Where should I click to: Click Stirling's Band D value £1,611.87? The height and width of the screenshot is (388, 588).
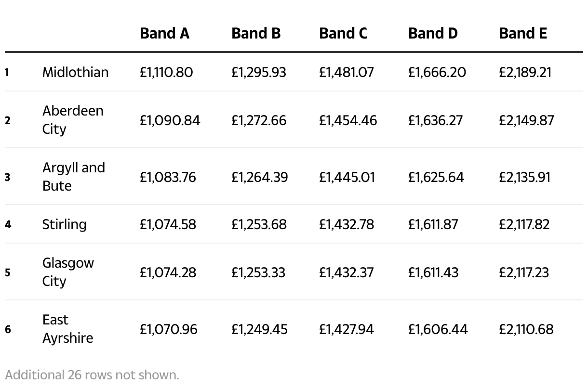[433, 224]
